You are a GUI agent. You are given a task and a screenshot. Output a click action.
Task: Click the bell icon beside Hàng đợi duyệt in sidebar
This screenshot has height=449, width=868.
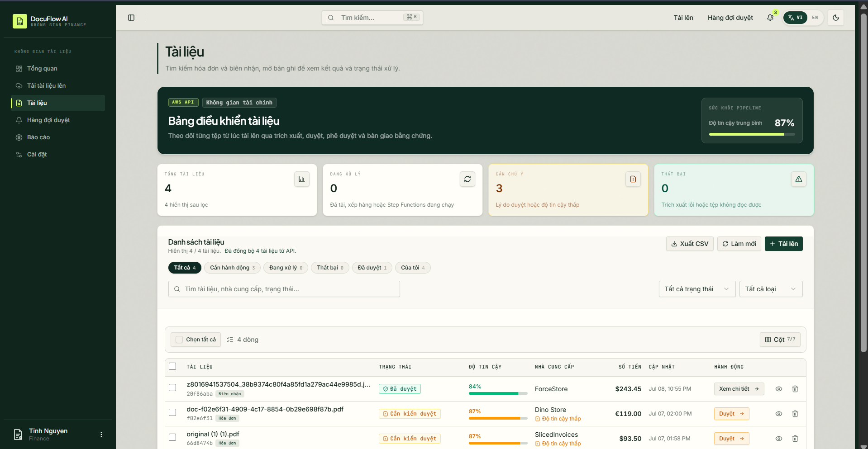[19, 120]
